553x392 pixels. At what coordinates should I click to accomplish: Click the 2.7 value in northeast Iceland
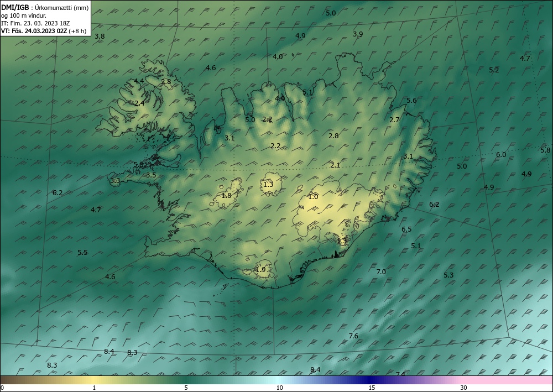click(394, 120)
